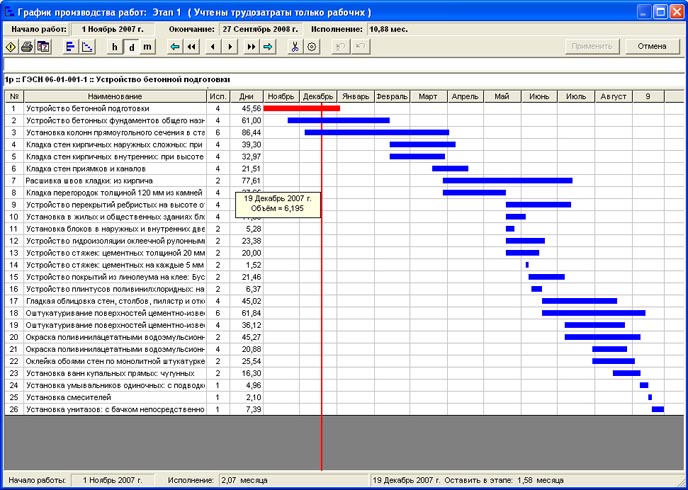Click the teal right arrow icon

pyautogui.click(x=267, y=46)
